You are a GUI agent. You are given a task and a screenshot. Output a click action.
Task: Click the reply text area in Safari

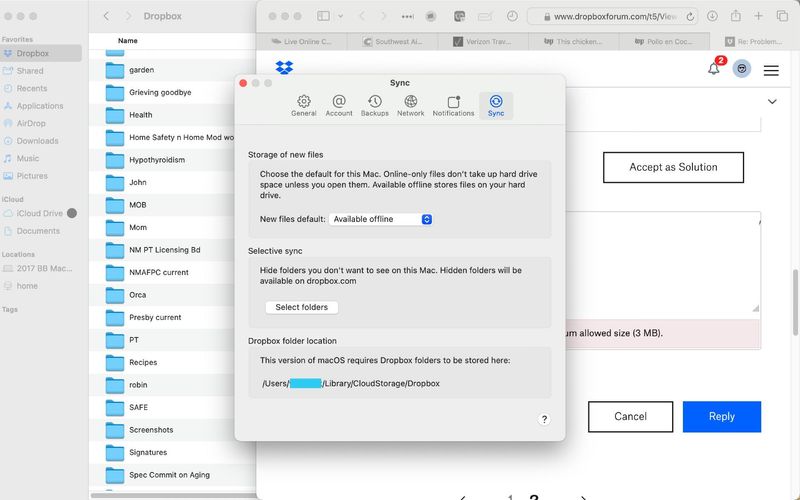click(x=663, y=263)
